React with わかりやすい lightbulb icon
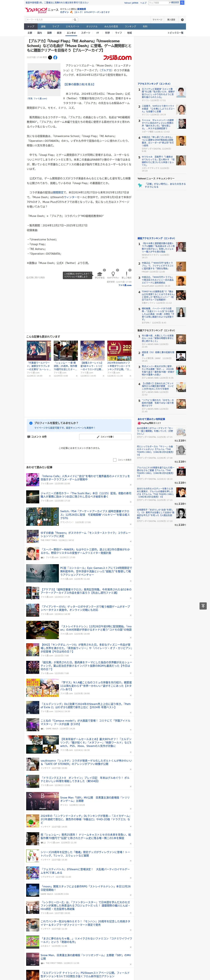The image size is (210, 980). [113, 274]
